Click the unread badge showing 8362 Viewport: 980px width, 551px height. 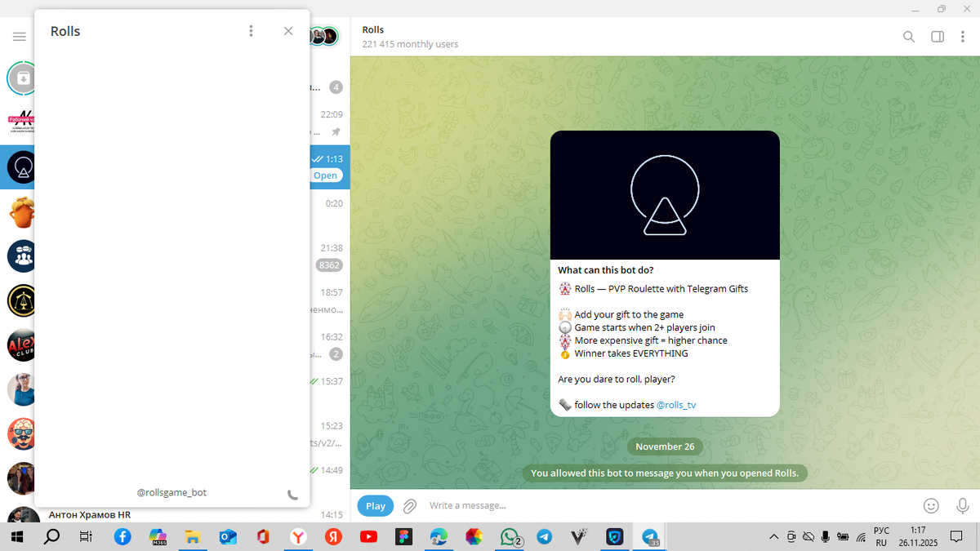click(x=329, y=265)
